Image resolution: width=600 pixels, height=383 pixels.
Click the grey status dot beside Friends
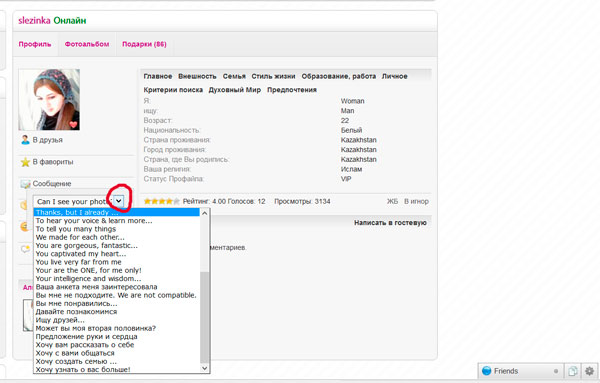[x=556, y=371]
